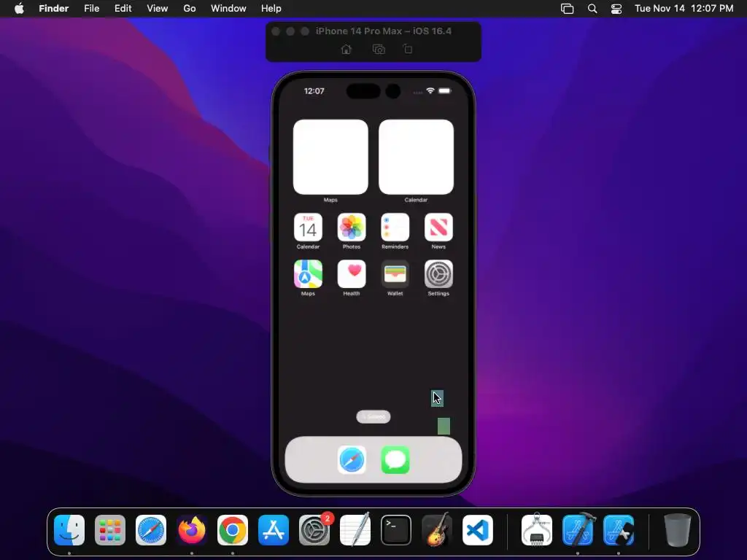
Task: Launch Safari from the macOS Dock
Action: point(151,530)
